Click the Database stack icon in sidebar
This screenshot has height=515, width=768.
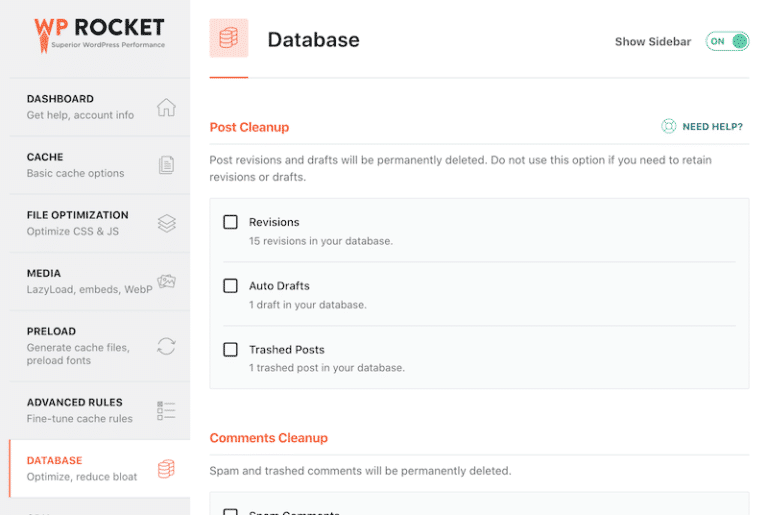click(x=166, y=469)
